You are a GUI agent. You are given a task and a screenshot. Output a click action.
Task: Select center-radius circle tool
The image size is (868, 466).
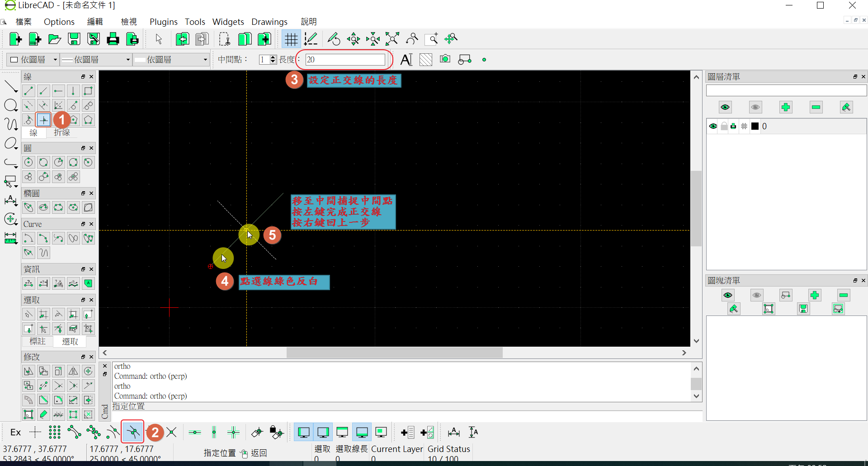point(28,162)
